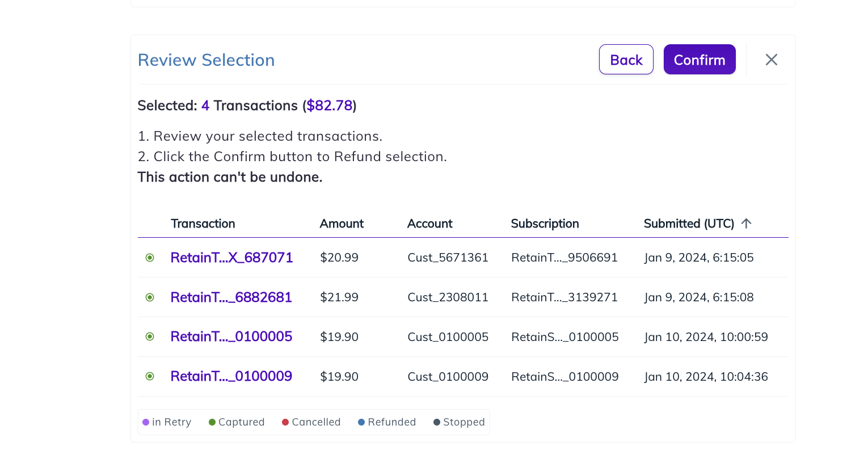Open transaction RetainT..._6882681
This screenshot has height=463, width=868.
coord(231,297)
